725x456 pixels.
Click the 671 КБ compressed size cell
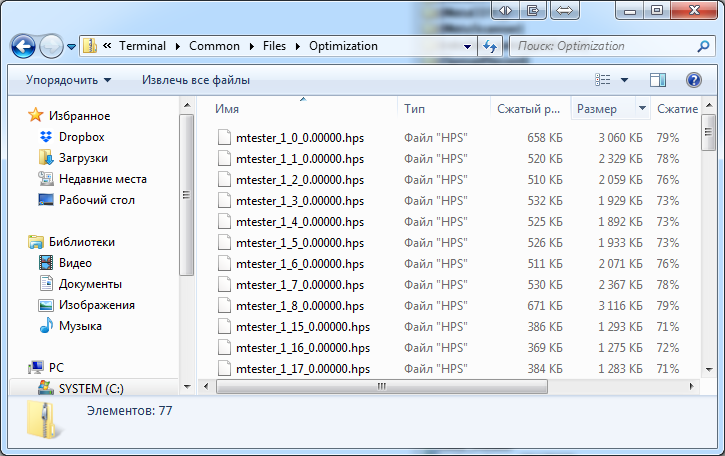click(x=545, y=306)
